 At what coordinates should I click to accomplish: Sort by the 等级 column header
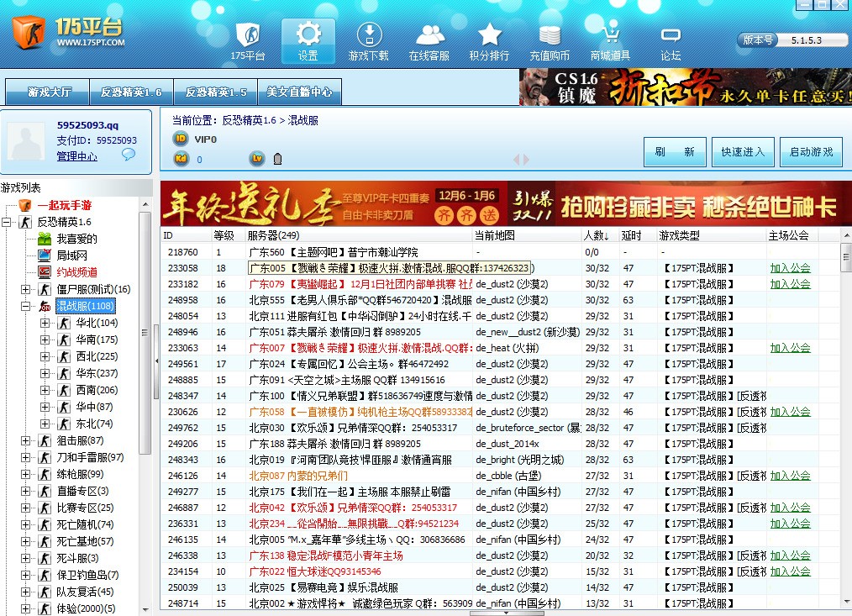click(229, 235)
